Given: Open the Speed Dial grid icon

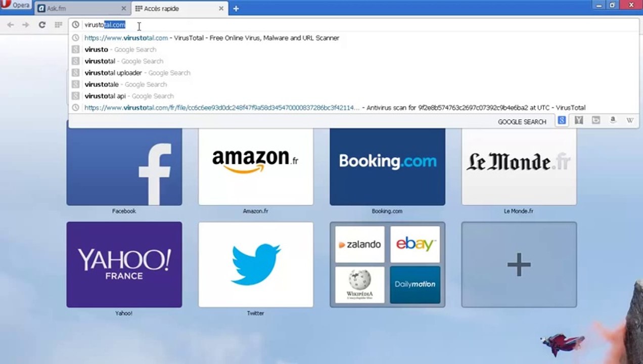Looking at the screenshot, I should [59, 25].
